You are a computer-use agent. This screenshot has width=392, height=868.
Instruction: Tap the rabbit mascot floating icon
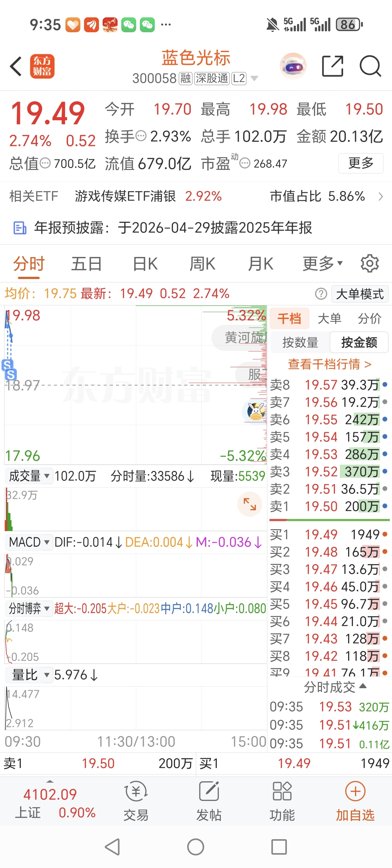[255, 411]
